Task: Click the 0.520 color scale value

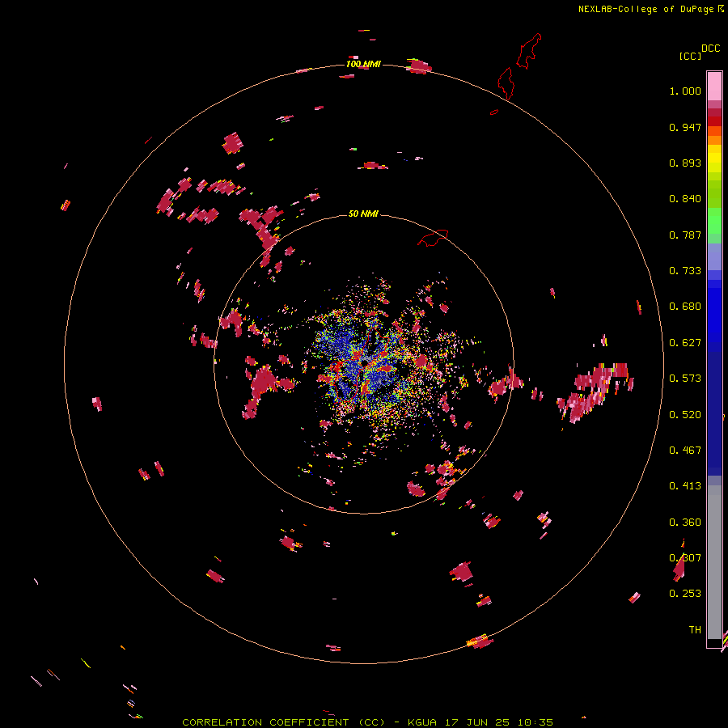Action: click(x=685, y=415)
